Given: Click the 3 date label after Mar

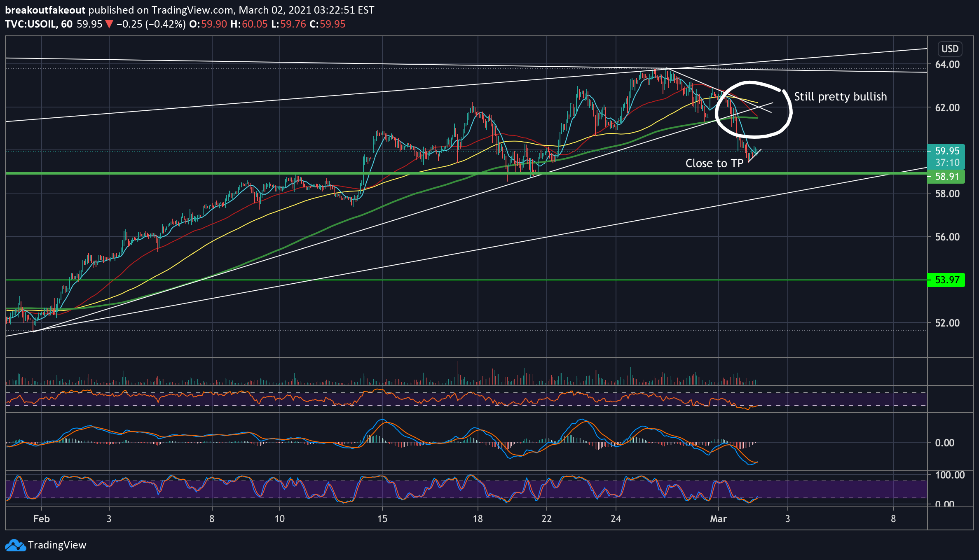Looking at the screenshot, I should (x=787, y=519).
